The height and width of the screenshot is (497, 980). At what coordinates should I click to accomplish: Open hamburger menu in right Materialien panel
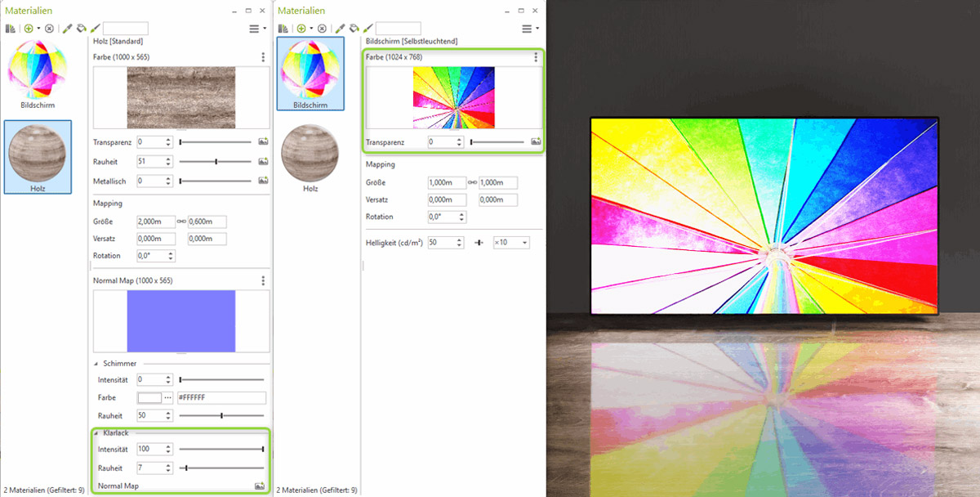pos(527,29)
